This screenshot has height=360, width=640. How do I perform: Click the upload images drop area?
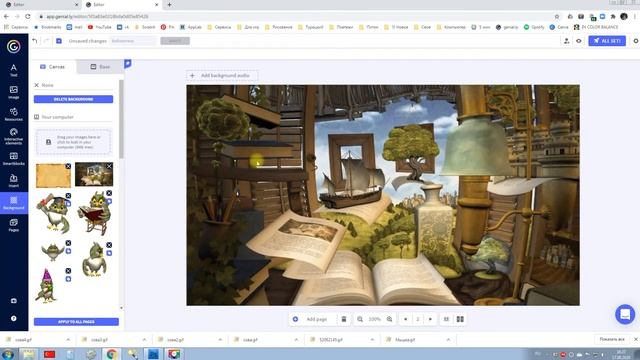[x=73, y=142]
